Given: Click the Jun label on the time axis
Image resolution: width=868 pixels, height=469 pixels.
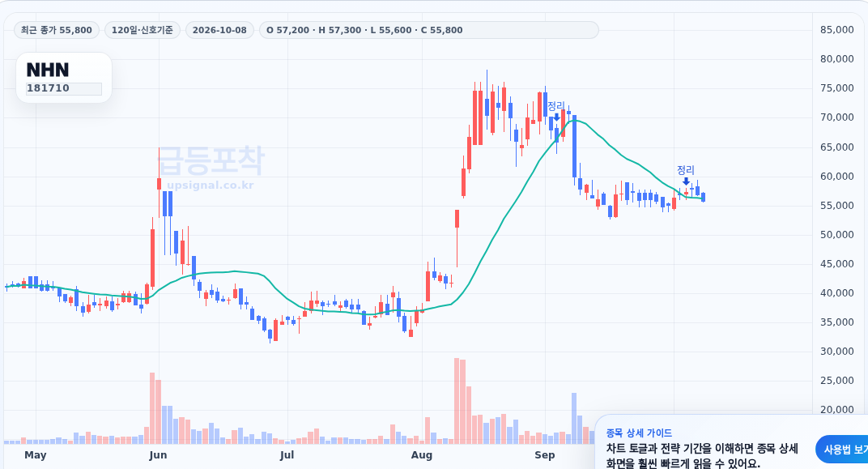Looking at the screenshot, I should pyautogui.click(x=159, y=455).
